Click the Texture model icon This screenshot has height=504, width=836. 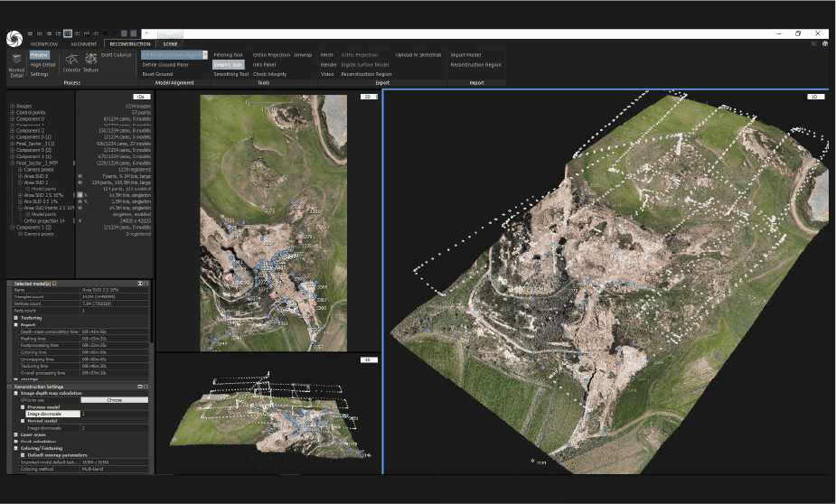click(90, 61)
